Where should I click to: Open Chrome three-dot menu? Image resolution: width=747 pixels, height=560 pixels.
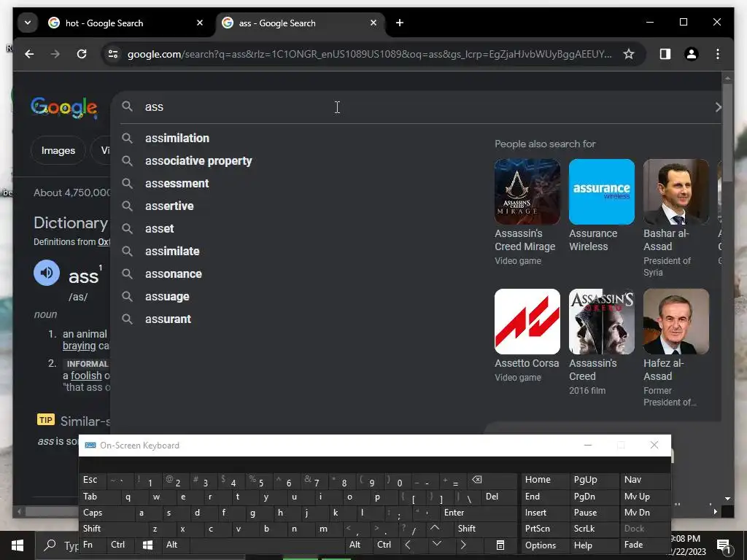coord(718,54)
